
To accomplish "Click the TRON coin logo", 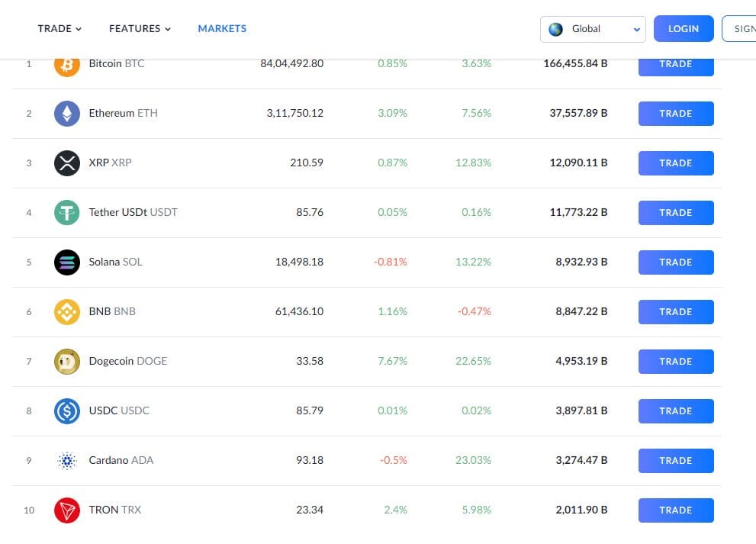I will [x=67, y=510].
